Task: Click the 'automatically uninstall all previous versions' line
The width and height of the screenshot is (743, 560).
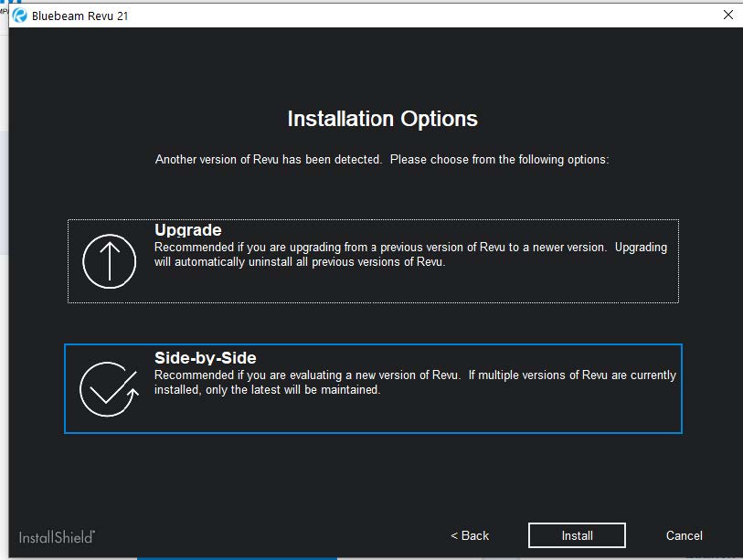Action: 299,263
